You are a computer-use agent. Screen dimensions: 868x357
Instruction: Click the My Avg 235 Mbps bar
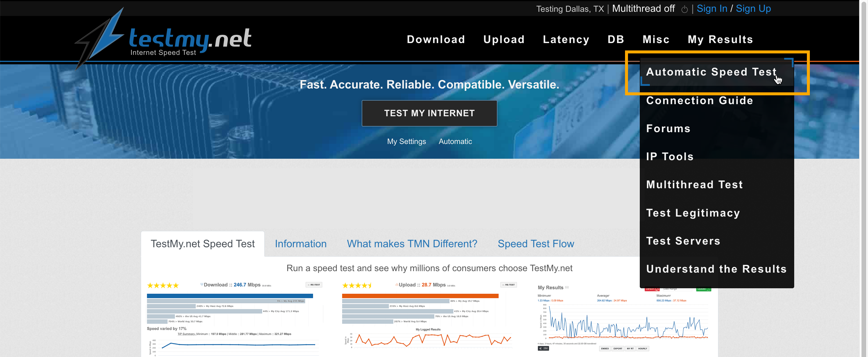pos(226,301)
